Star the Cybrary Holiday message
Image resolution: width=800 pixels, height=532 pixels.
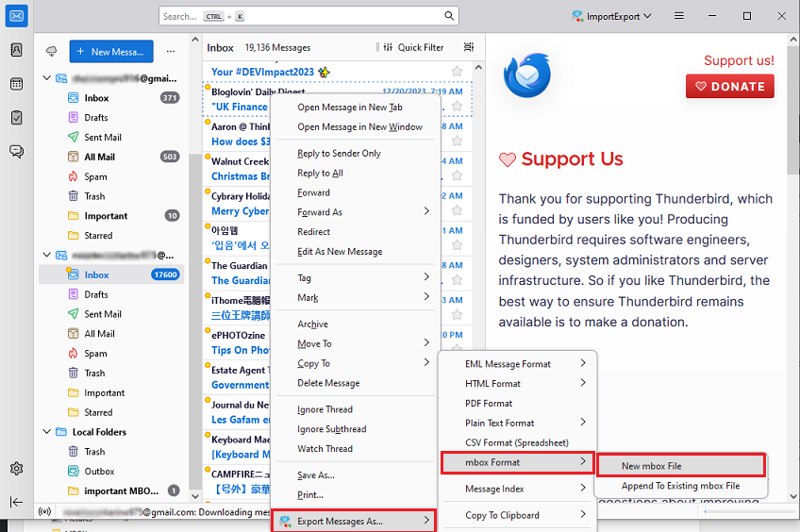point(458,210)
